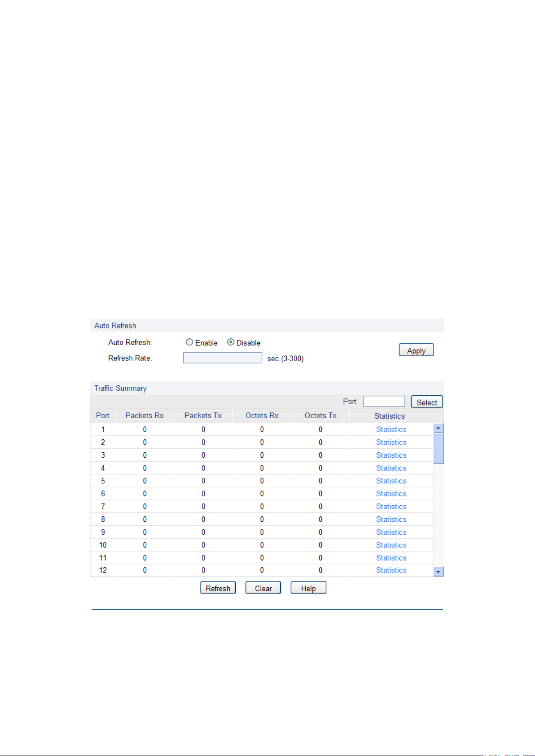View Statistics for port 5
This screenshot has width=535, height=756.
pyautogui.click(x=391, y=481)
